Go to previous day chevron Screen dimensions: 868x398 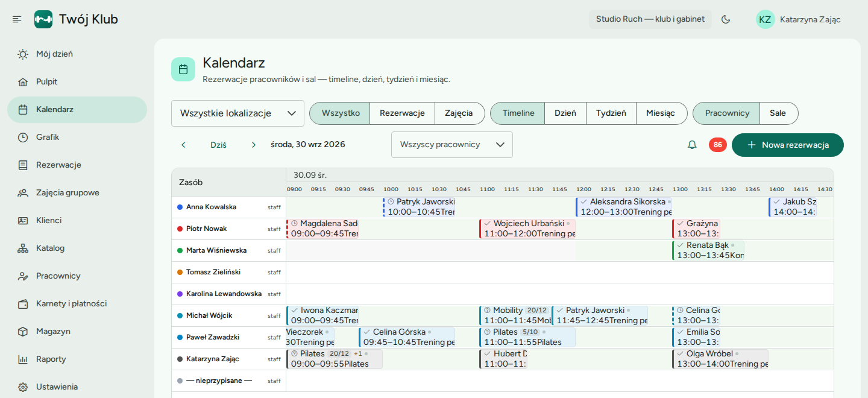pyautogui.click(x=184, y=145)
